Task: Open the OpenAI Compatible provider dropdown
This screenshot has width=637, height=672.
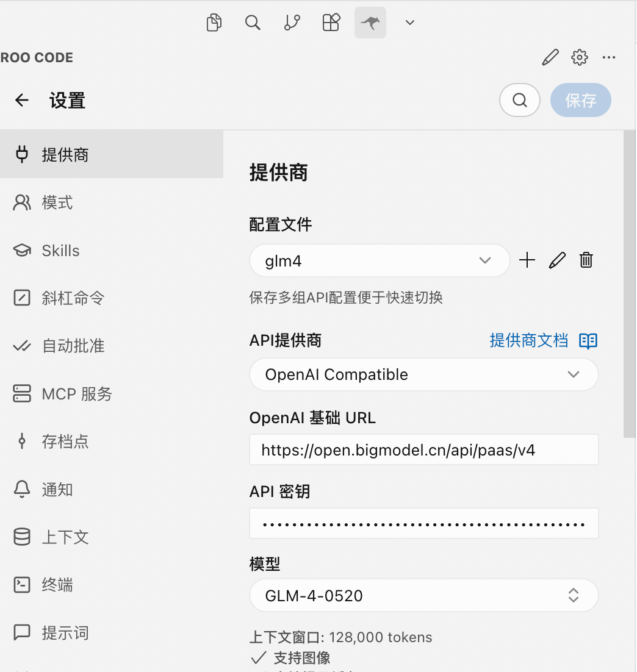Action: coord(424,374)
